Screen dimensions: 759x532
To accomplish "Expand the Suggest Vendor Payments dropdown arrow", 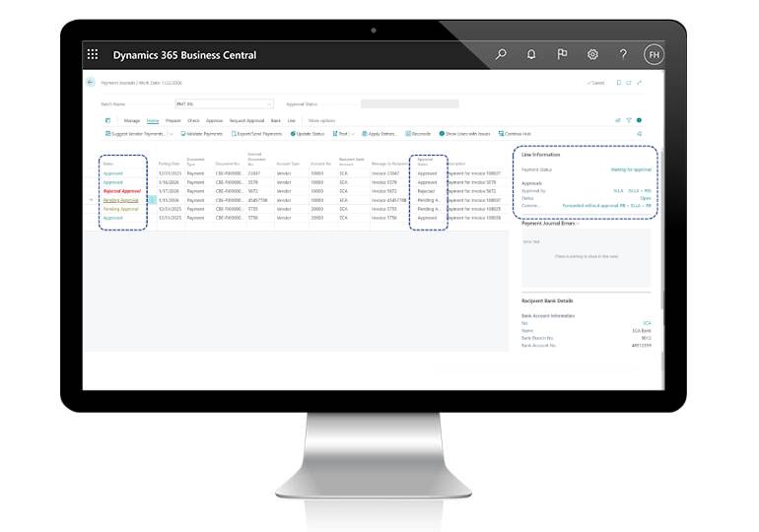I will 171,133.
